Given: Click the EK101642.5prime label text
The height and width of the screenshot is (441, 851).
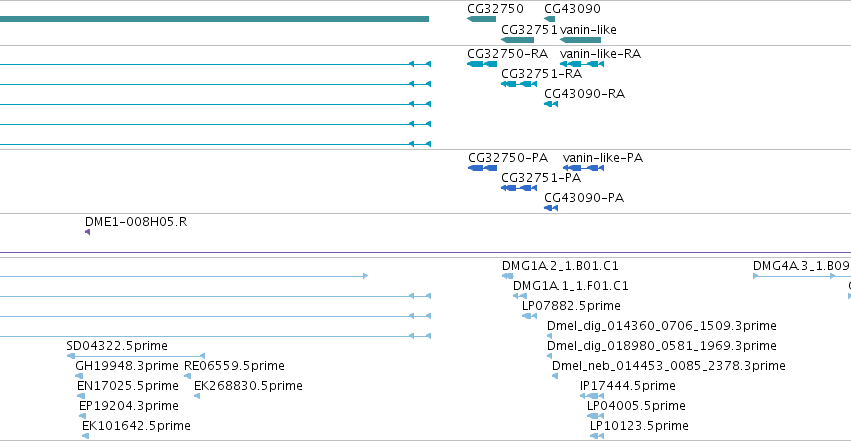Looking at the screenshot, I should point(136,426).
